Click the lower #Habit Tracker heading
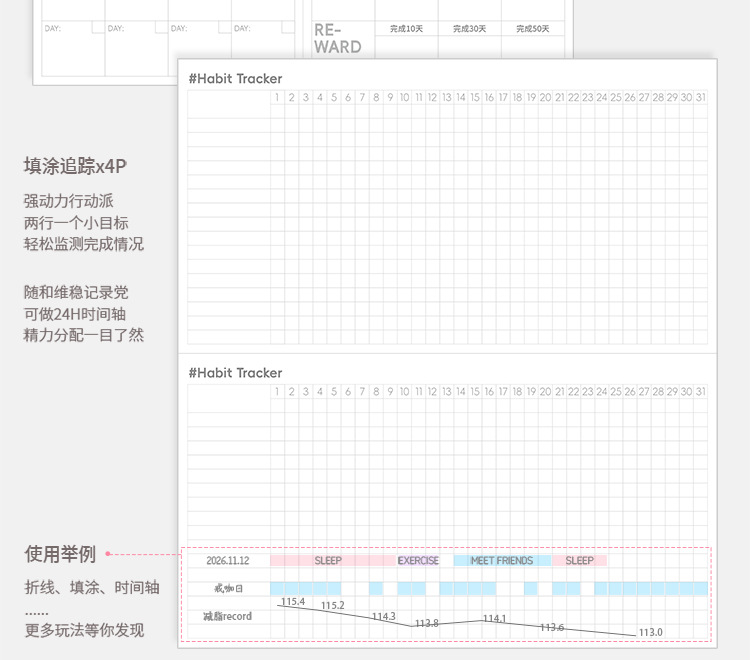 coord(235,373)
